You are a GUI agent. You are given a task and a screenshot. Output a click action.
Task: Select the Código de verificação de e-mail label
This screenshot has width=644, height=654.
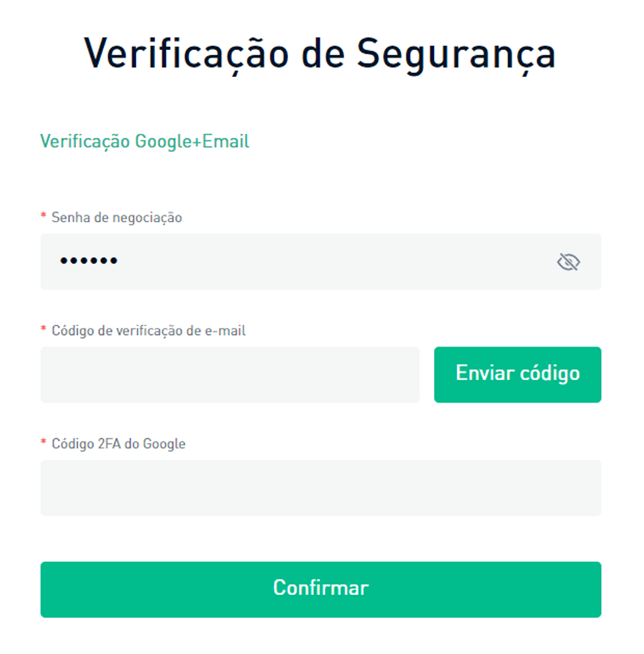tap(148, 331)
